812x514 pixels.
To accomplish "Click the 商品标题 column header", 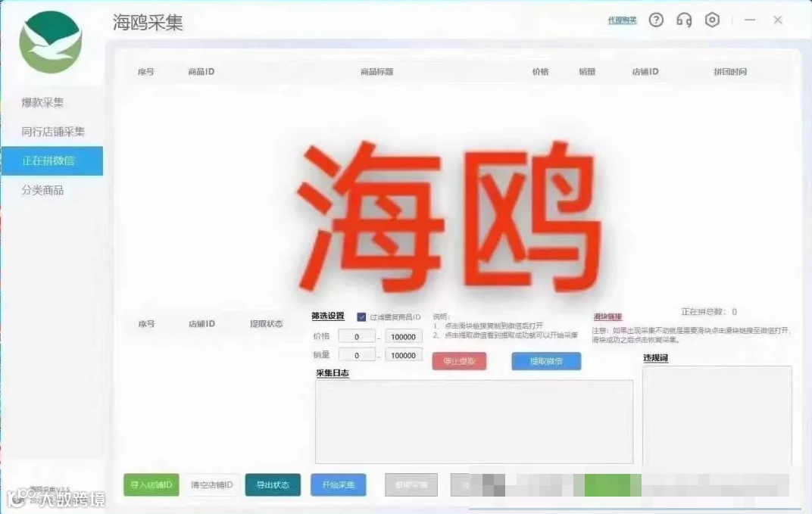I will pos(377,71).
